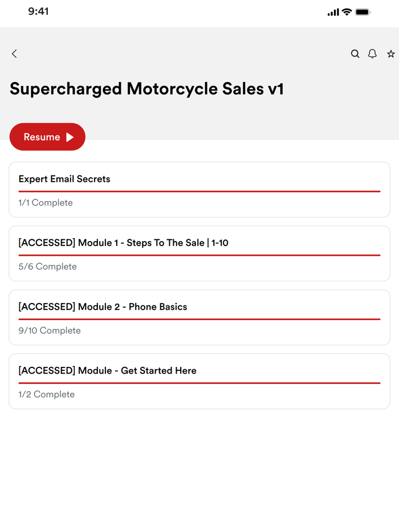The height and width of the screenshot is (532, 399).
Task: Tap the 9/10 Complete text in Phone Basics
Action: click(49, 330)
